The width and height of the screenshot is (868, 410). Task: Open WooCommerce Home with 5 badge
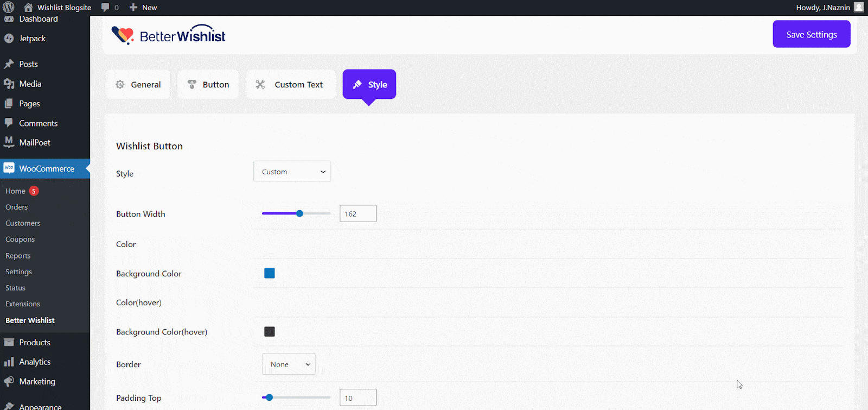pos(22,191)
